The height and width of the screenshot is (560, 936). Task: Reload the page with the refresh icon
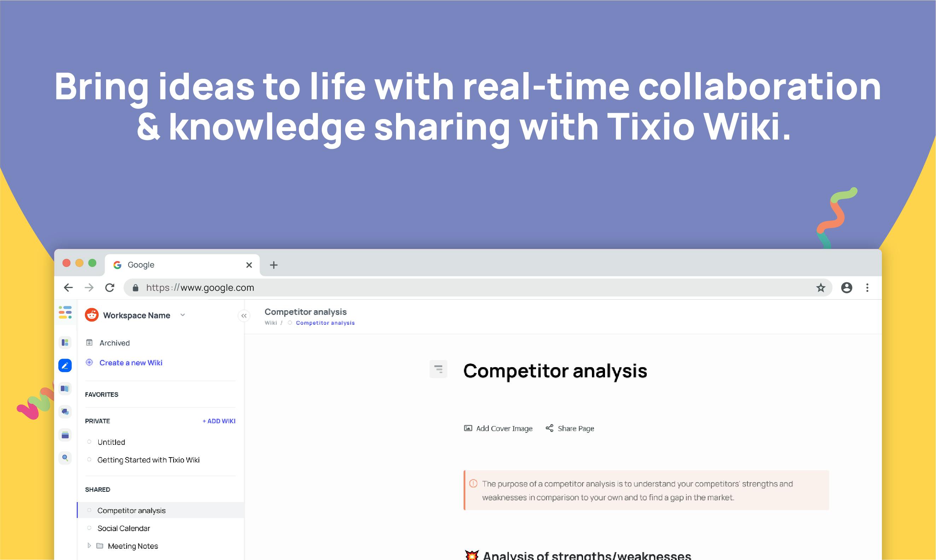[110, 288]
